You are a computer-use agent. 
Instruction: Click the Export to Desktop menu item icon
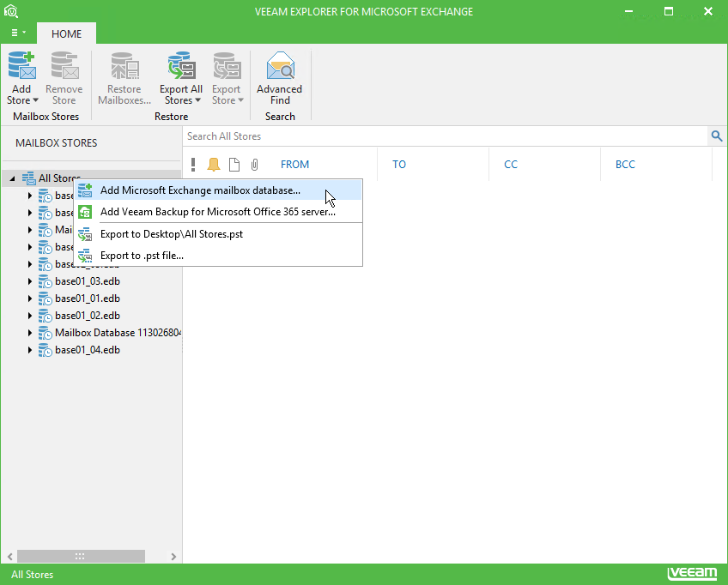click(x=85, y=234)
